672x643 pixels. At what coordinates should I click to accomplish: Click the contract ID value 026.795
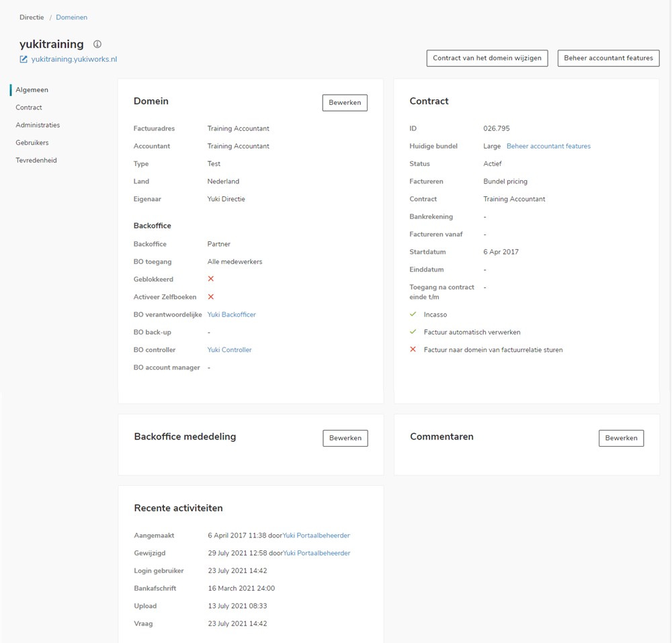pyautogui.click(x=497, y=128)
